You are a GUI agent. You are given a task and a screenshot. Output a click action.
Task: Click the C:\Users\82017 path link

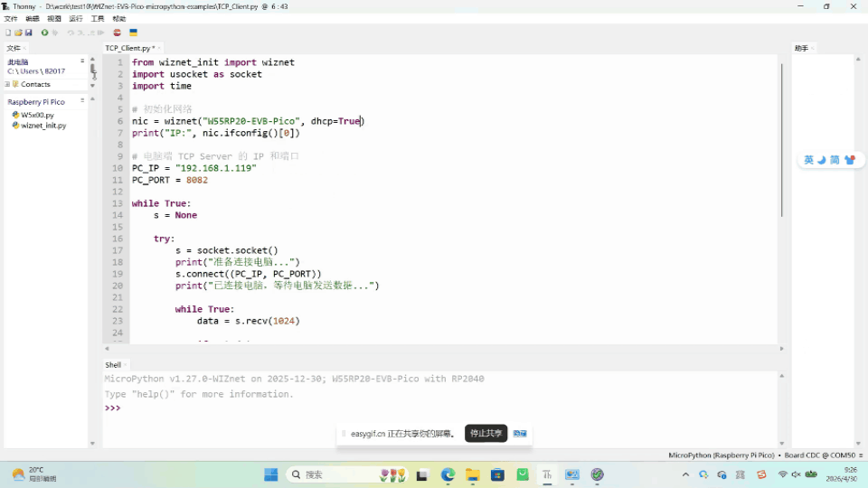tap(36, 70)
